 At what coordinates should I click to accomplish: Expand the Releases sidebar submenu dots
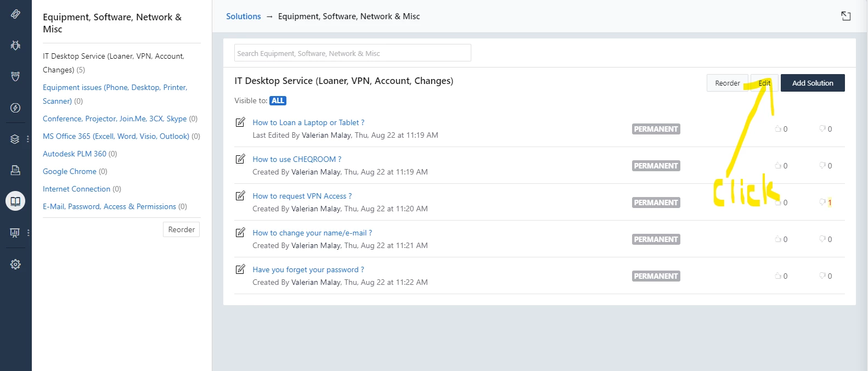coord(28,139)
